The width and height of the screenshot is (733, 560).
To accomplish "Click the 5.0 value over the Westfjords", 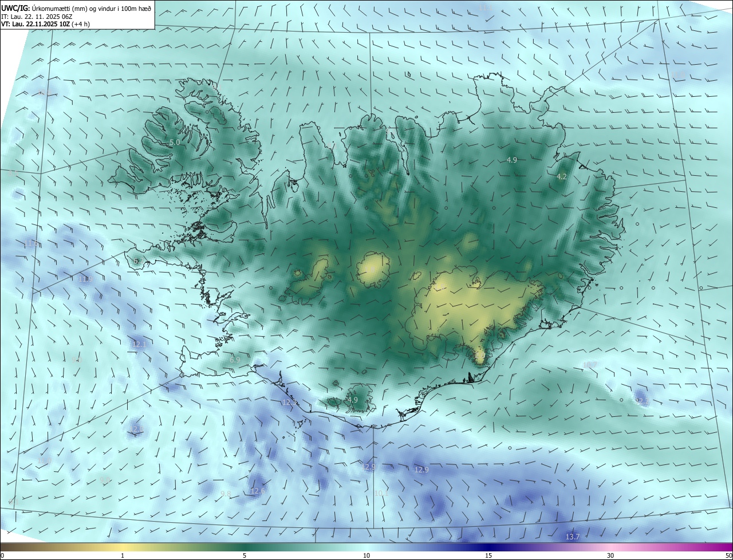I will 175,142.
